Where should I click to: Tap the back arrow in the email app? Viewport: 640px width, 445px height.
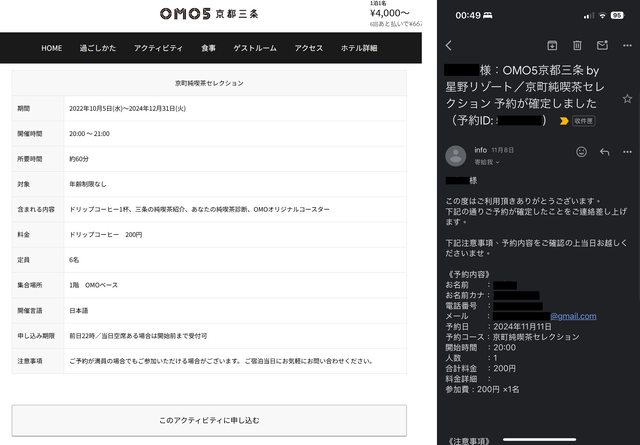pos(449,45)
